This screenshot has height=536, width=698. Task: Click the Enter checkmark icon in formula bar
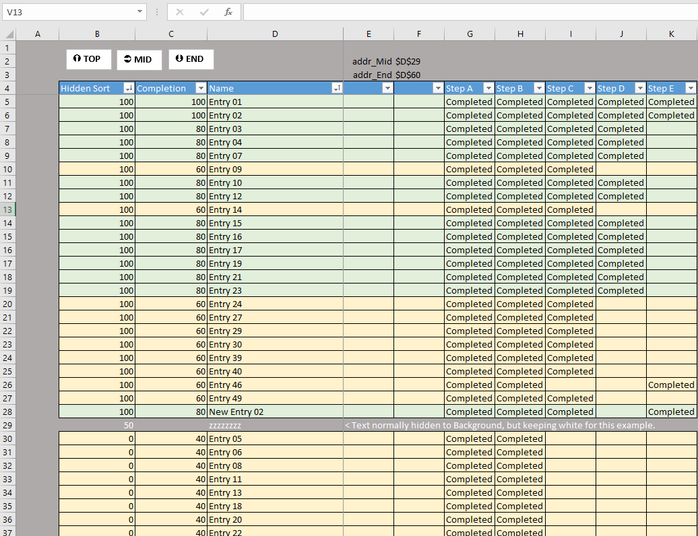pos(204,12)
